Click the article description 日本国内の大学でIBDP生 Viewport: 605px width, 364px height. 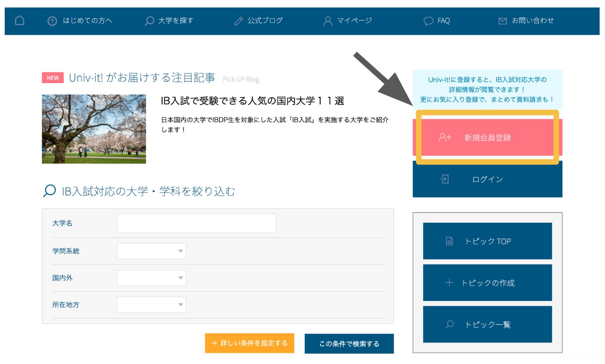tap(275, 125)
